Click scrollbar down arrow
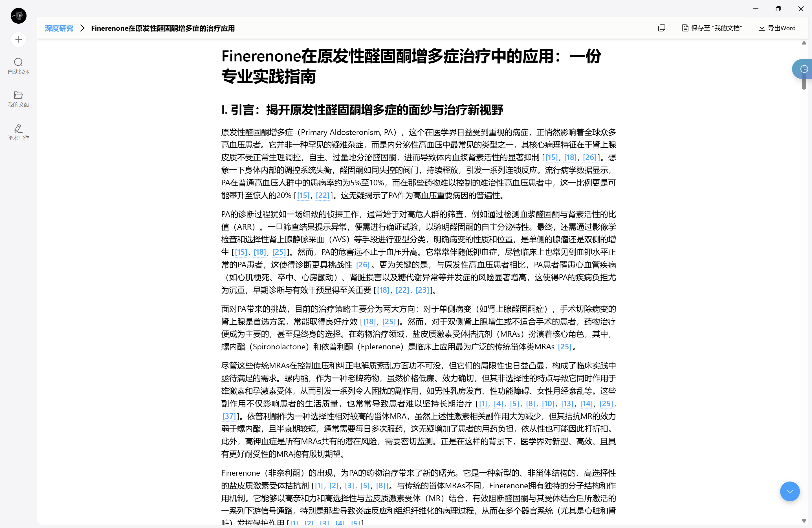The width and height of the screenshot is (812, 528). pos(804,521)
